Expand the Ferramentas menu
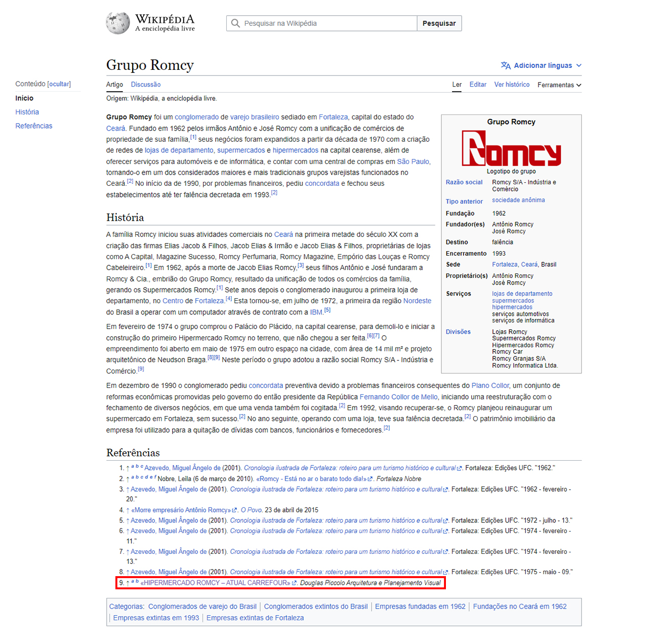Screen dimensions: 658x644 point(559,85)
